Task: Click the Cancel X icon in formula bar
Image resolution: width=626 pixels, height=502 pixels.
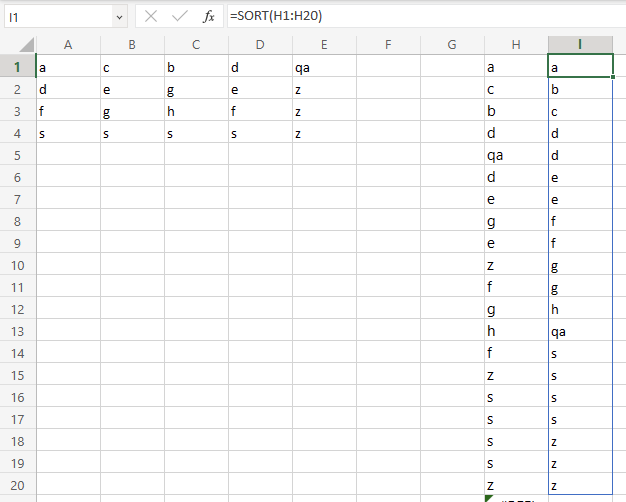Action: click(152, 16)
